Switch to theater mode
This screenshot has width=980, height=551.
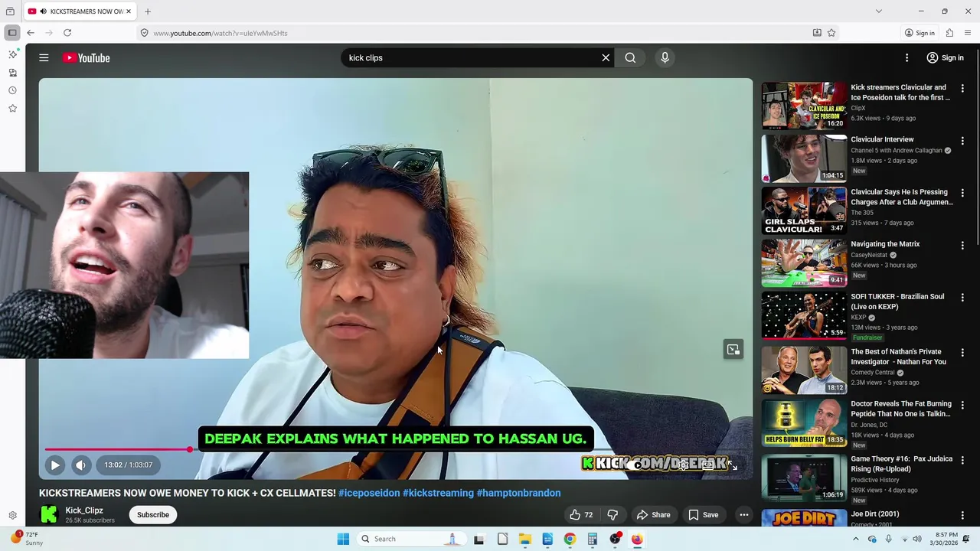pyautogui.click(x=708, y=465)
